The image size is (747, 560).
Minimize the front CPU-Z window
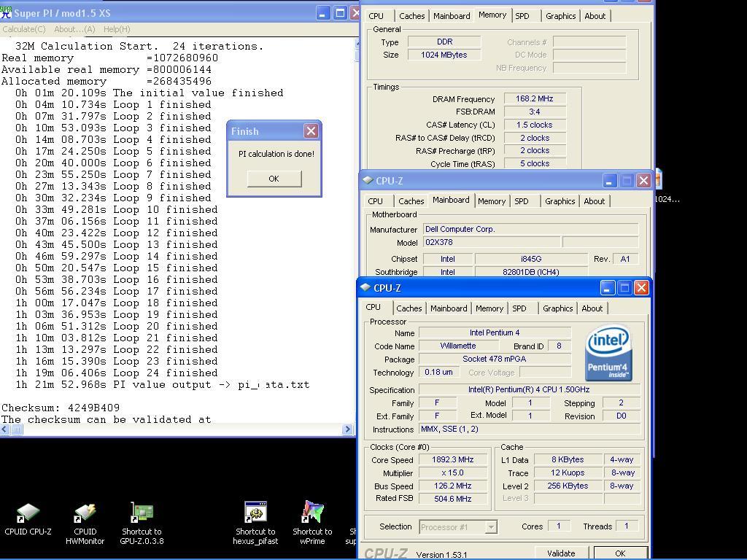(607, 287)
